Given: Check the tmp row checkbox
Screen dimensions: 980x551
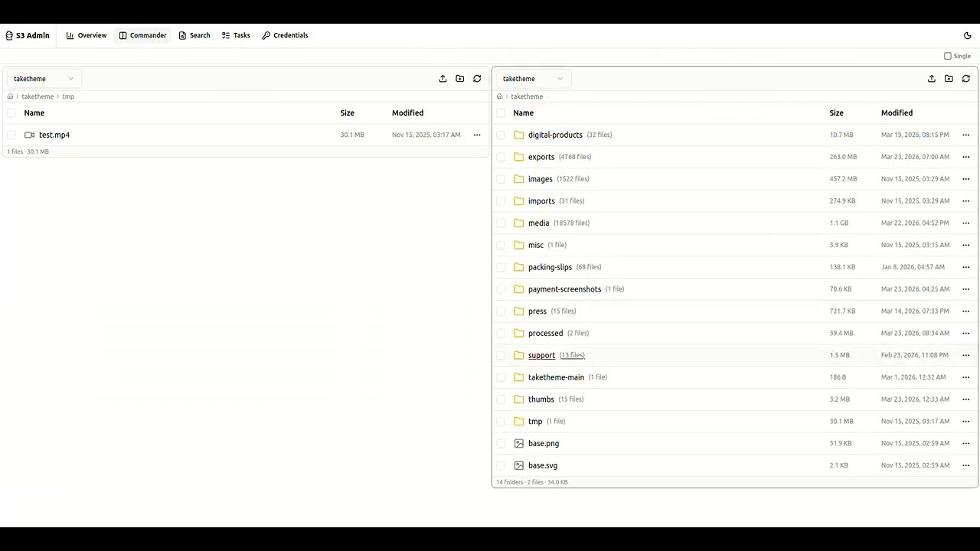Looking at the screenshot, I should tap(501, 422).
